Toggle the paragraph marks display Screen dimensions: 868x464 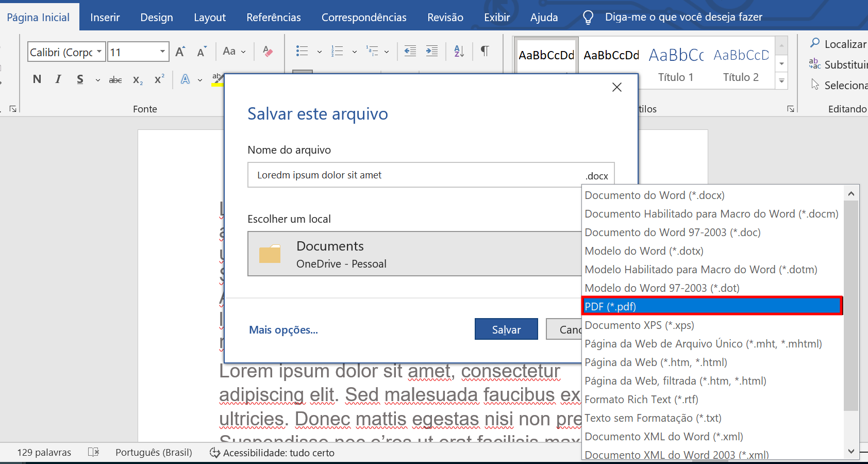pyautogui.click(x=485, y=51)
